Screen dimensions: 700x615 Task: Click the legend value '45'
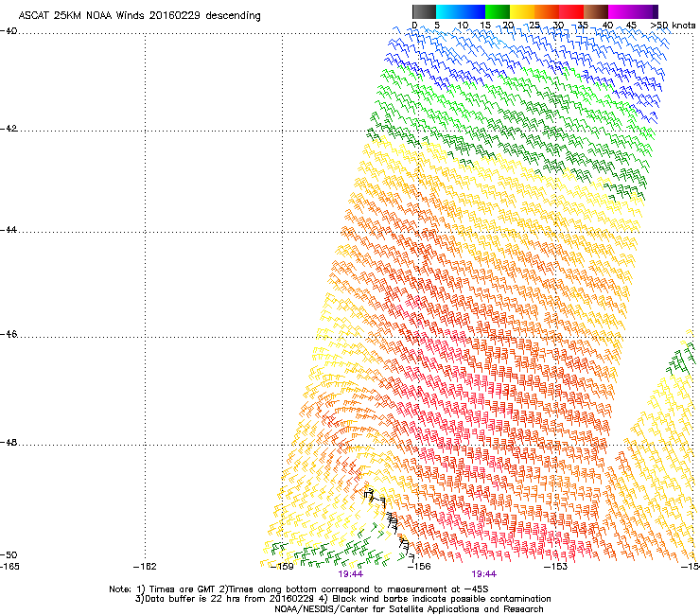631,25
